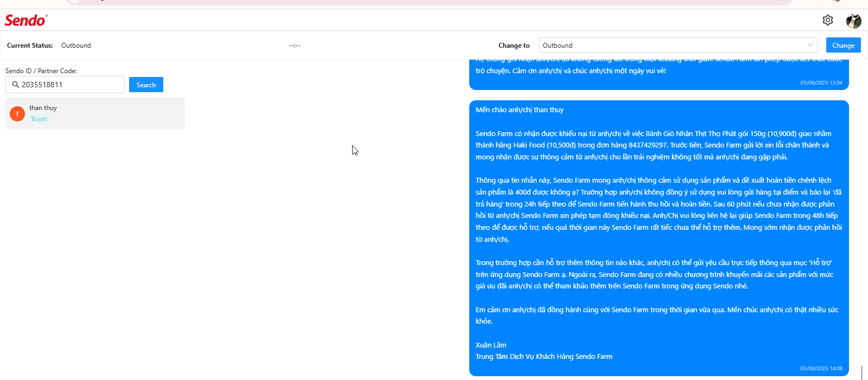This screenshot has height=380, width=868.
Task: Click the Search button
Action: coord(146,85)
